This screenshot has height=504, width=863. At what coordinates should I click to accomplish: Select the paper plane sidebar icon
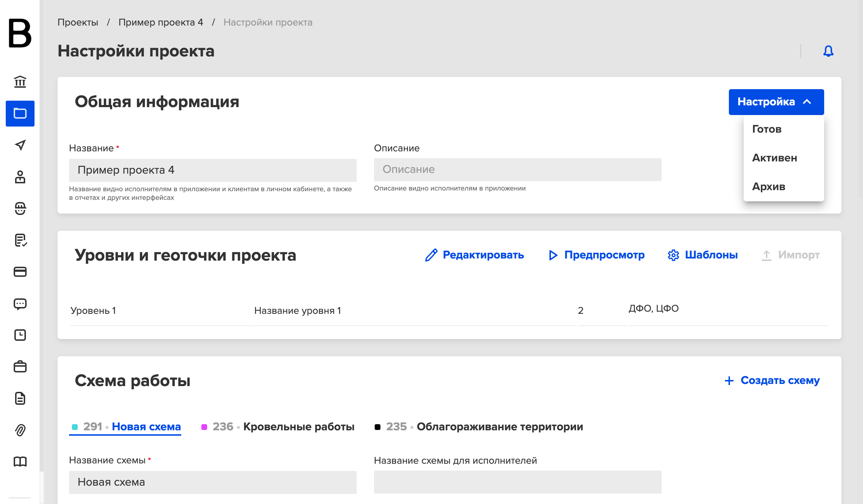click(20, 145)
